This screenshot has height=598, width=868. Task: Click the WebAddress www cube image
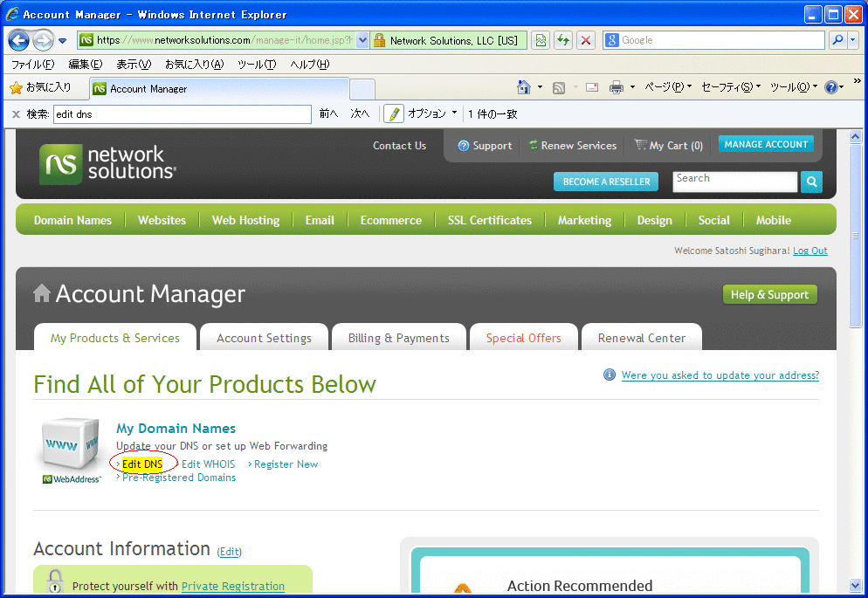[72, 450]
